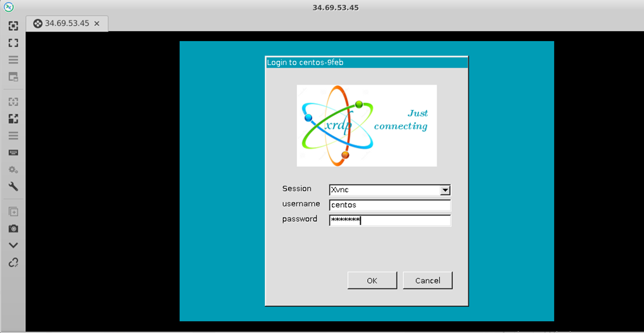
Task: Toggle fullscreen mode icon in sidebar
Action: [13, 43]
